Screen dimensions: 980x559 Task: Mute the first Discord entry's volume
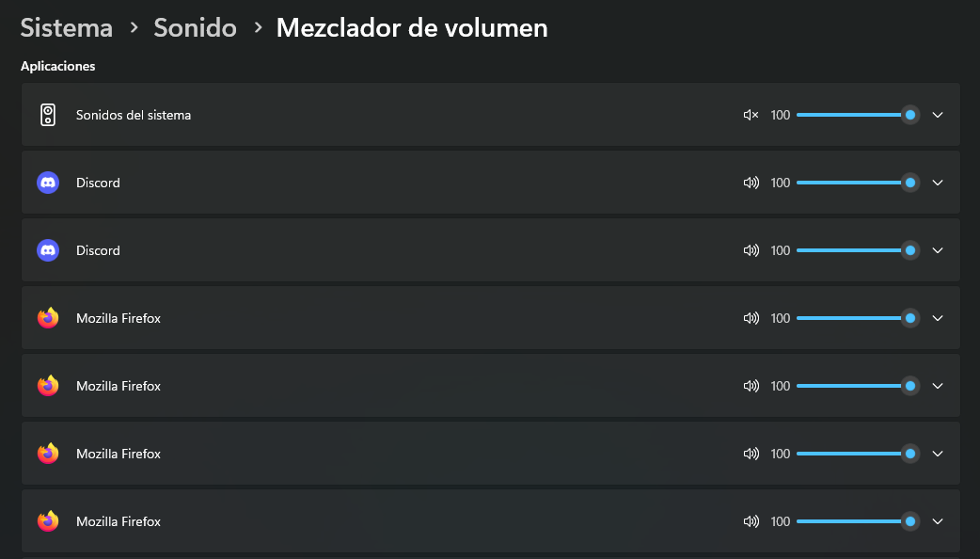click(751, 183)
